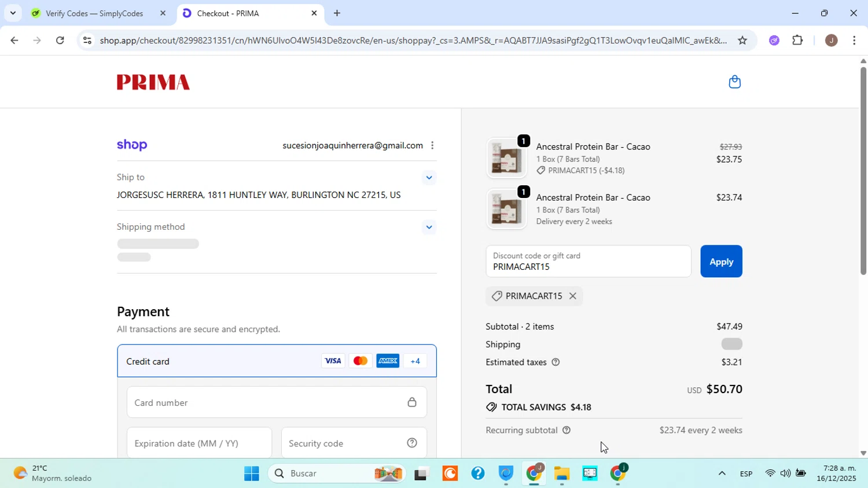Show Estimated taxes info icon
The width and height of the screenshot is (868, 488).
click(x=556, y=362)
